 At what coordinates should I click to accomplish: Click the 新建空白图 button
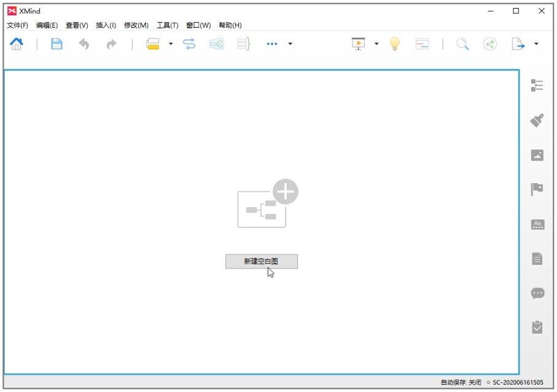click(x=261, y=261)
